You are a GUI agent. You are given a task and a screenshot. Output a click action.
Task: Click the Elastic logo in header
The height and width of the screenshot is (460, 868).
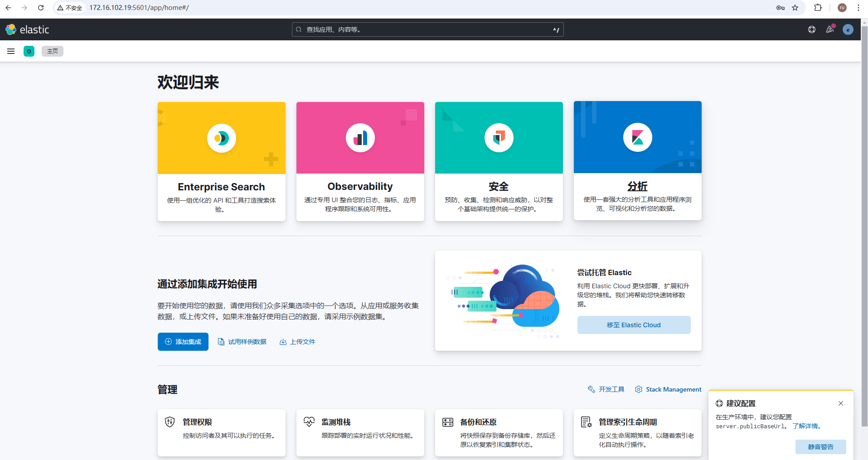tap(27, 29)
